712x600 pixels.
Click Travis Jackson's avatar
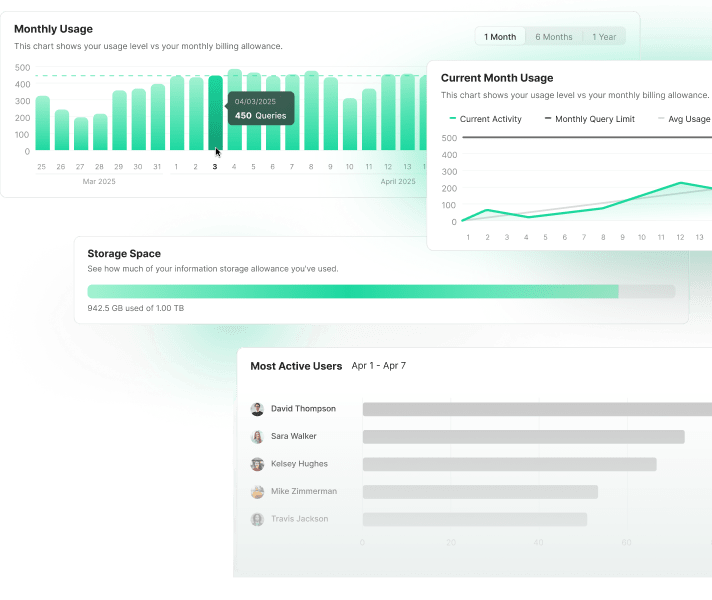click(x=257, y=519)
